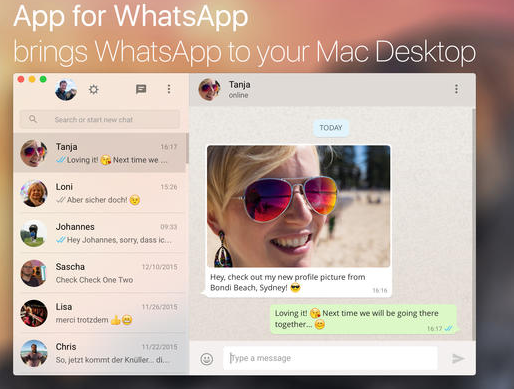This screenshot has height=389, width=514.
Task: Open the Sascha chat
Action: [x=100, y=273]
